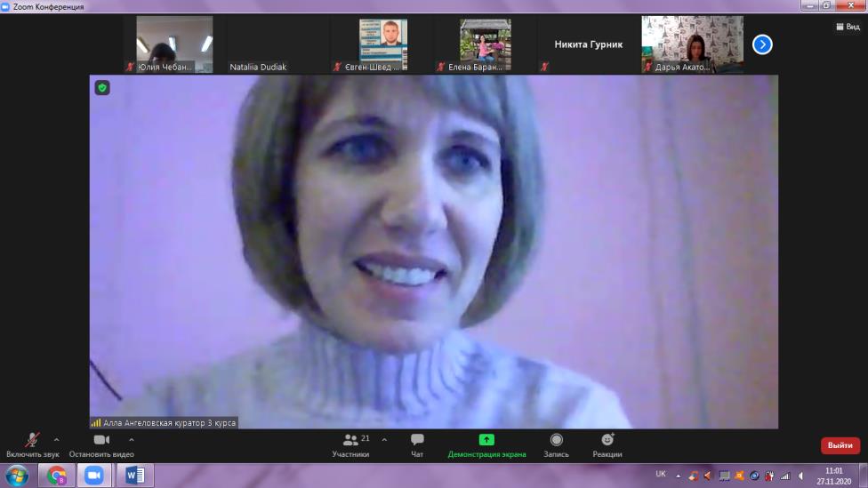Open the Участники participants panel
This screenshot has height=488, width=868.
pyautogui.click(x=350, y=445)
